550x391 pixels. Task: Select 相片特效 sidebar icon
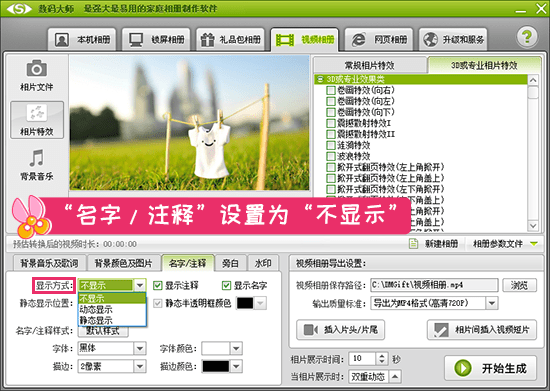click(x=37, y=120)
